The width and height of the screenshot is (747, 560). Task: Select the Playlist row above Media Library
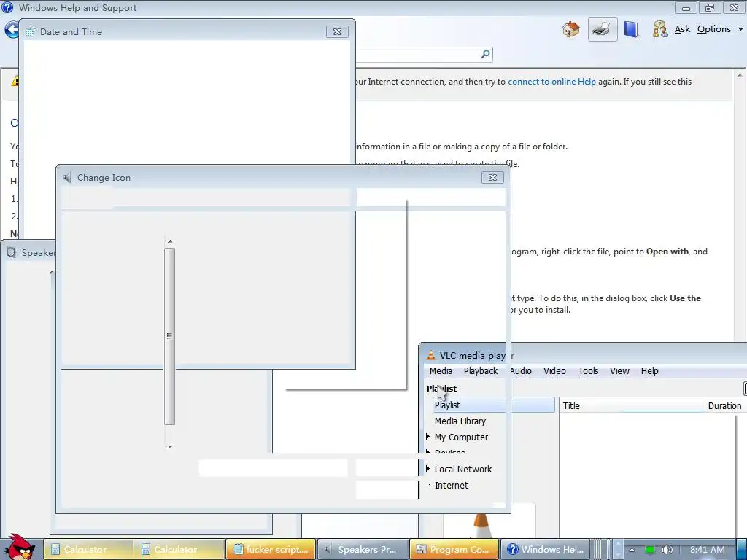click(x=494, y=405)
